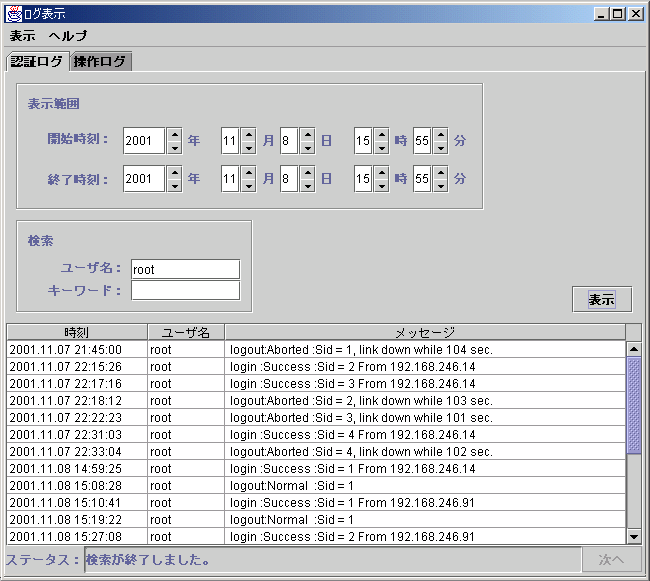The height and width of the screenshot is (581, 650).
Task: Select the row 2001.11.07 22:17:16
Action: coord(316,383)
